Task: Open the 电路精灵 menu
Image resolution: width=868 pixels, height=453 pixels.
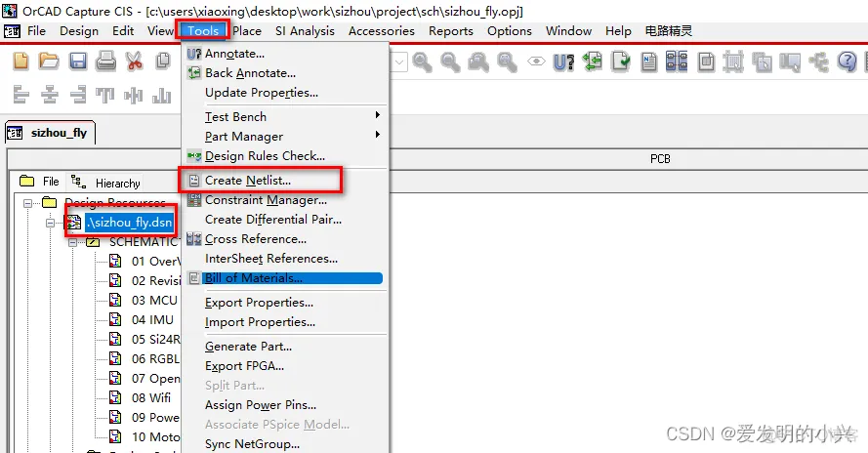Action: [668, 31]
